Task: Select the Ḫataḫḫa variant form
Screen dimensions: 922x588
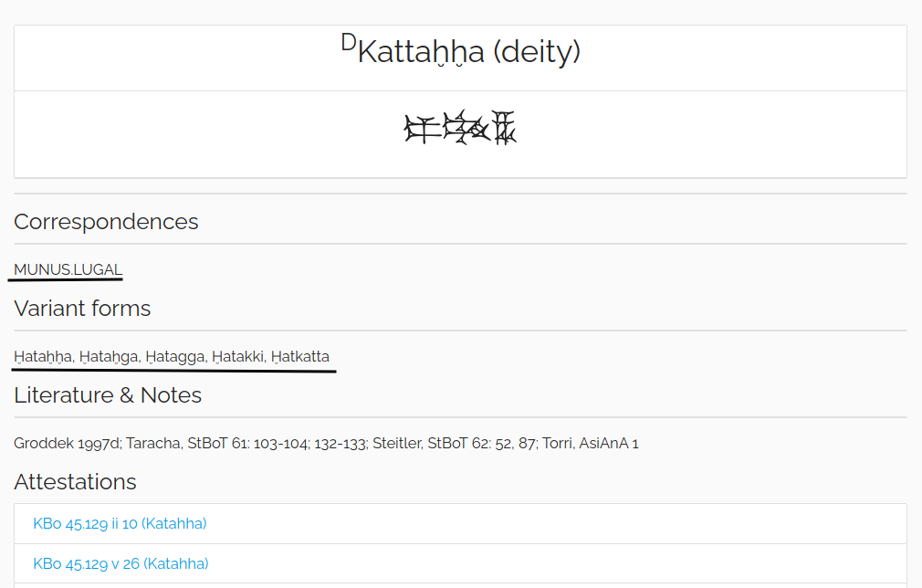Action: point(43,356)
